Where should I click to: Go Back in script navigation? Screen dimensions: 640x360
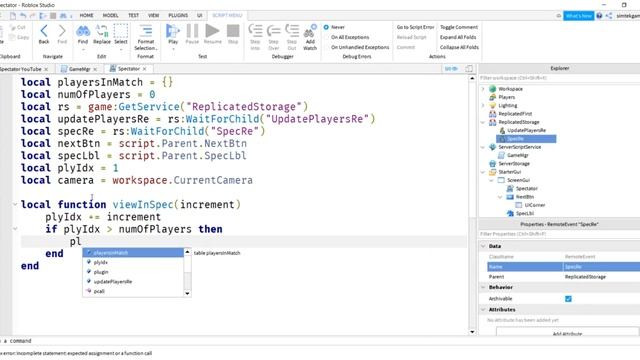(x=44, y=34)
